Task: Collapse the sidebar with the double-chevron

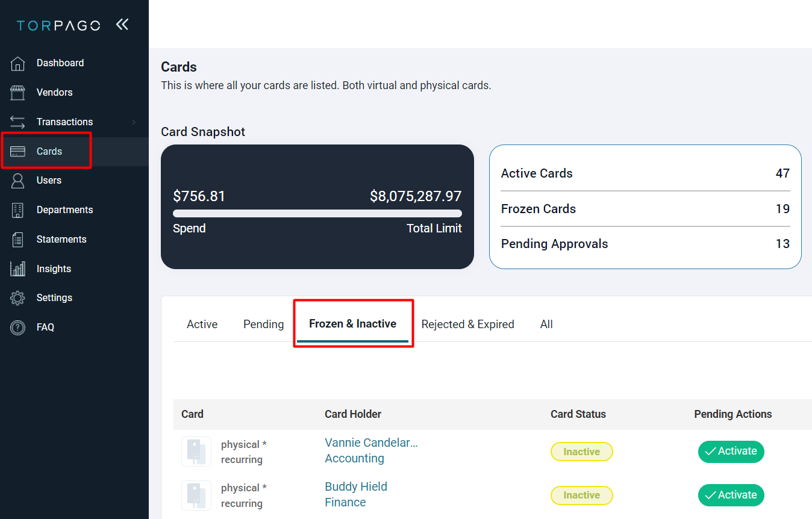Action: [x=122, y=25]
